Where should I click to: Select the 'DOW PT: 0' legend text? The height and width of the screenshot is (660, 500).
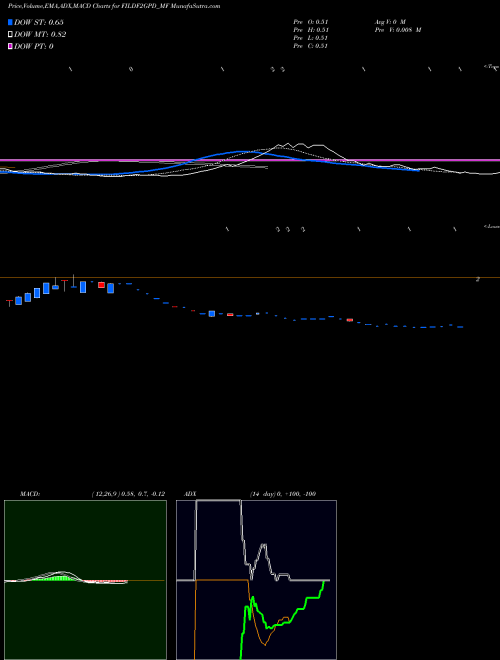pos(34,46)
